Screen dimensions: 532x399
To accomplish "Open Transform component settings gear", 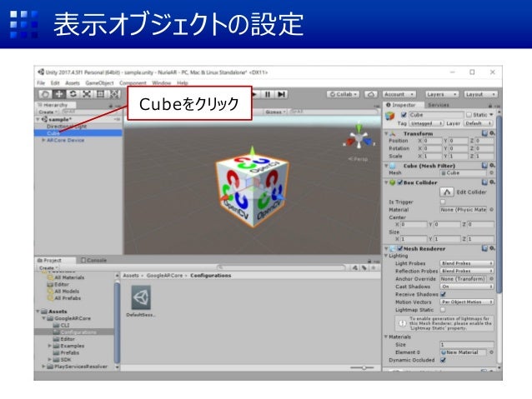I will [x=492, y=133].
